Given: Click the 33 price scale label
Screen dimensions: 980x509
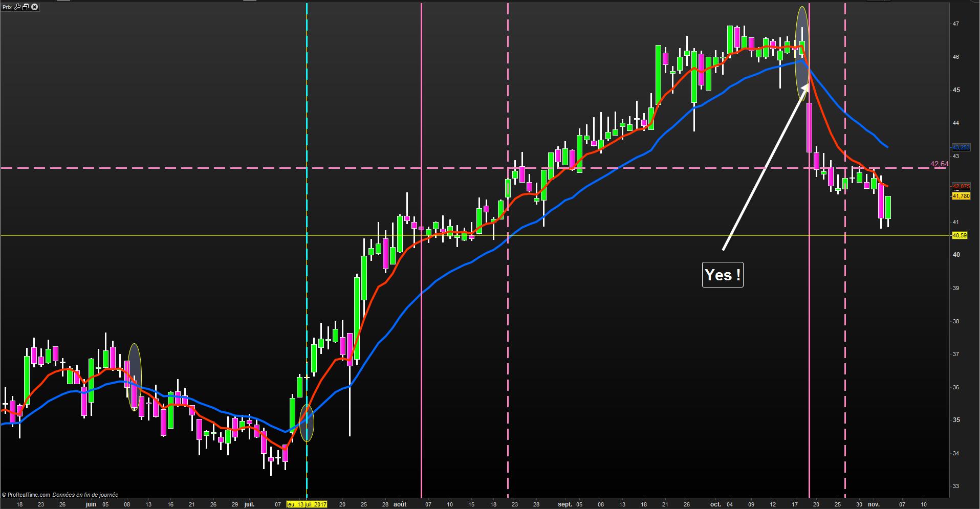Looking at the screenshot, I should pyautogui.click(x=955, y=486).
